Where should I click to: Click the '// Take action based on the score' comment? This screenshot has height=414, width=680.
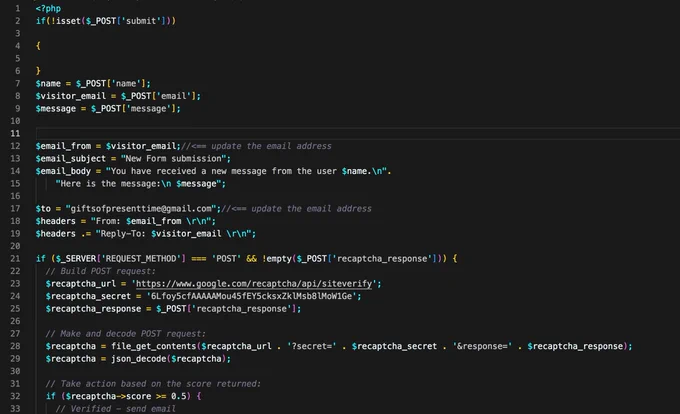tap(153, 384)
